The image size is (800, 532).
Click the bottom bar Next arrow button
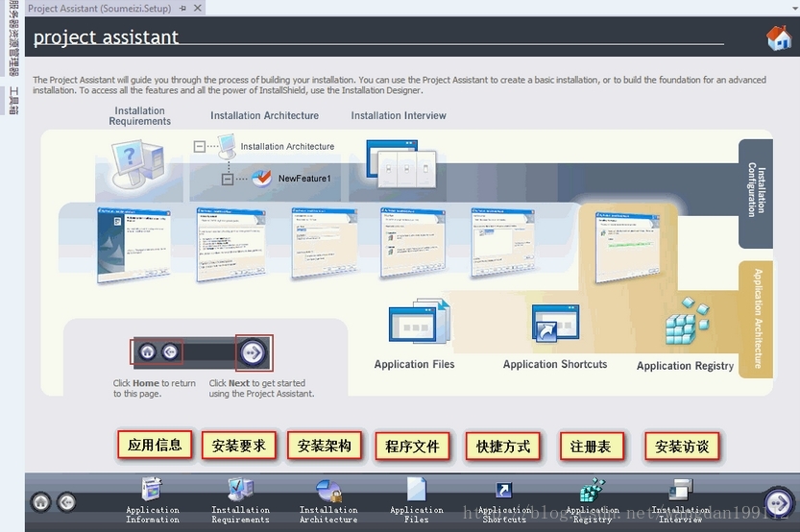click(779, 503)
